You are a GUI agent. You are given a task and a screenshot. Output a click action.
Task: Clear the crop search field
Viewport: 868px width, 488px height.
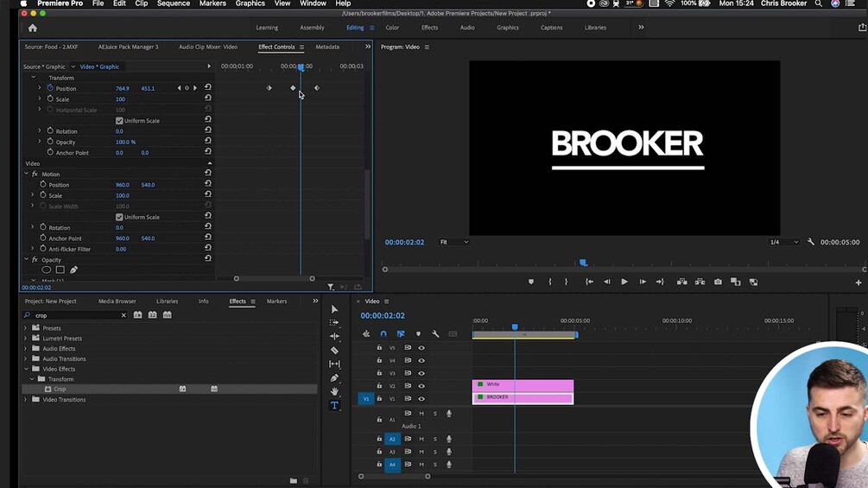point(124,315)
